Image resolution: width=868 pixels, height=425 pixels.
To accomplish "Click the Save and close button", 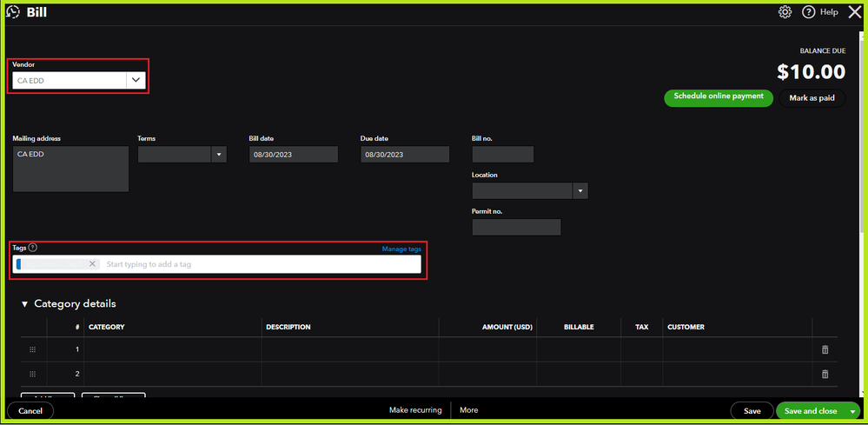I will [x=811, y=411].
